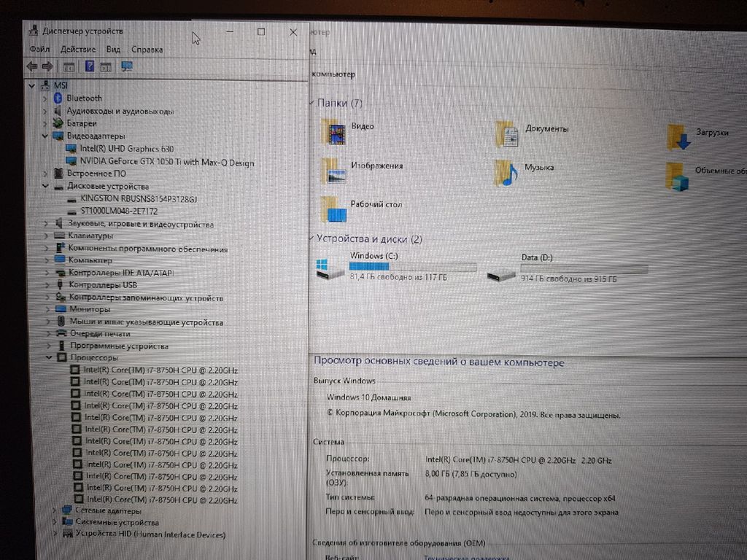Expand the Контроллеры IDE ATA/ATAPI branch

pyautogui.click(x=47, y=273)
